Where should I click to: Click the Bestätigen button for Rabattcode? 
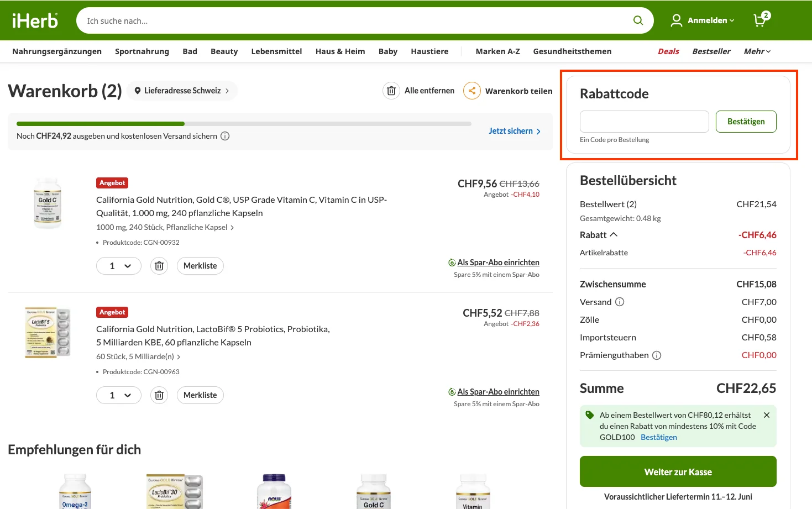pyautogui.click(x=746, y=122)
